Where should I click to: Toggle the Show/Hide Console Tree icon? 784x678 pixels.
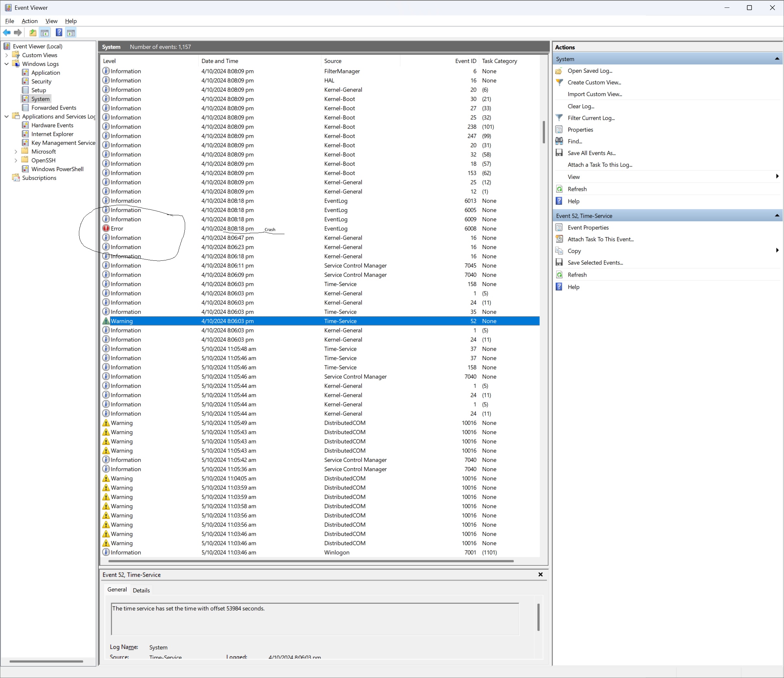pos(44,32)
